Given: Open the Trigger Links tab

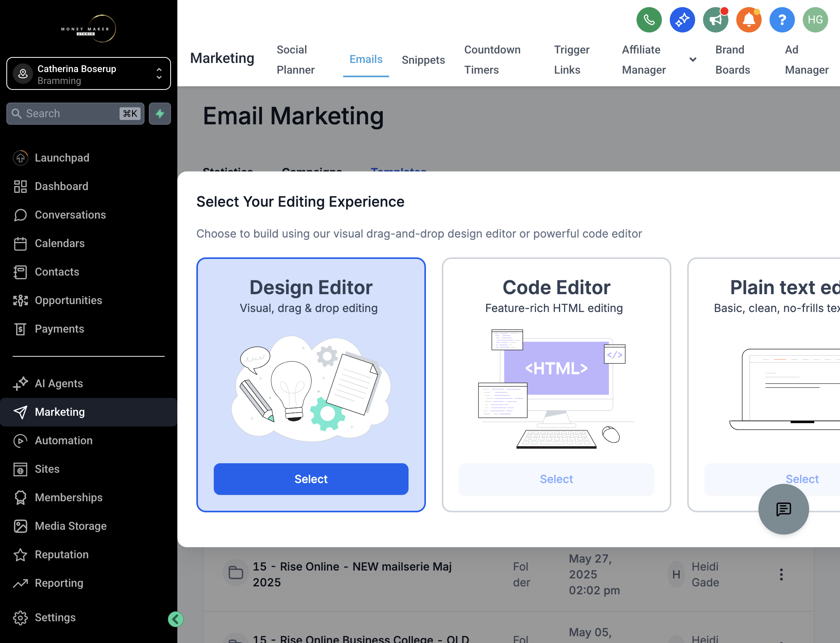Looking at the screenshot, I should [572, 59].
